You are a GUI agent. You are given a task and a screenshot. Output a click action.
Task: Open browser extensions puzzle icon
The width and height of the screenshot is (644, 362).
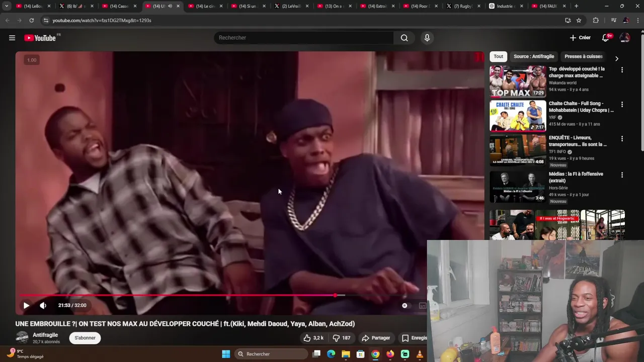tap(596, 20)
